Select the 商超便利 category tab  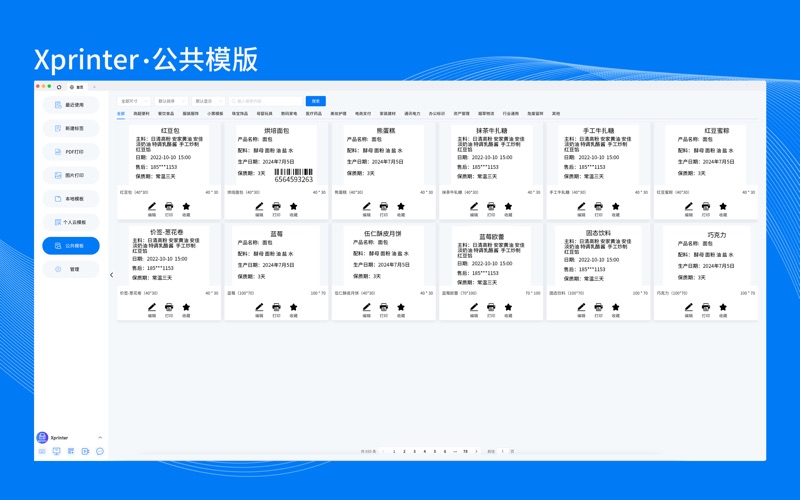coord(141,114)
